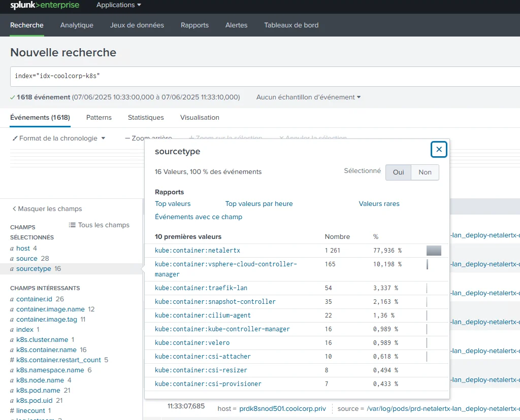Open the container.image.tag field
Image resolution: width=520 pixels, height=420 pixels.
47,319
